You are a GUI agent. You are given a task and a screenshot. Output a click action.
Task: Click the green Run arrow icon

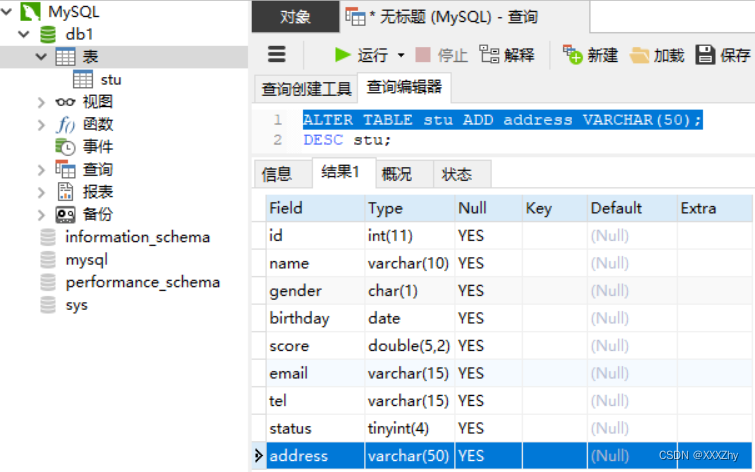pos(342,55)
